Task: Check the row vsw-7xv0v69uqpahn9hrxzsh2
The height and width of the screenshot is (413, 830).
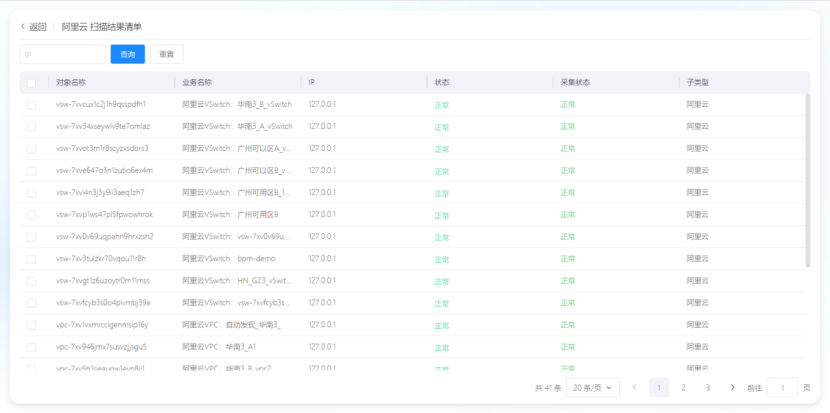Action: coord(31,237)
